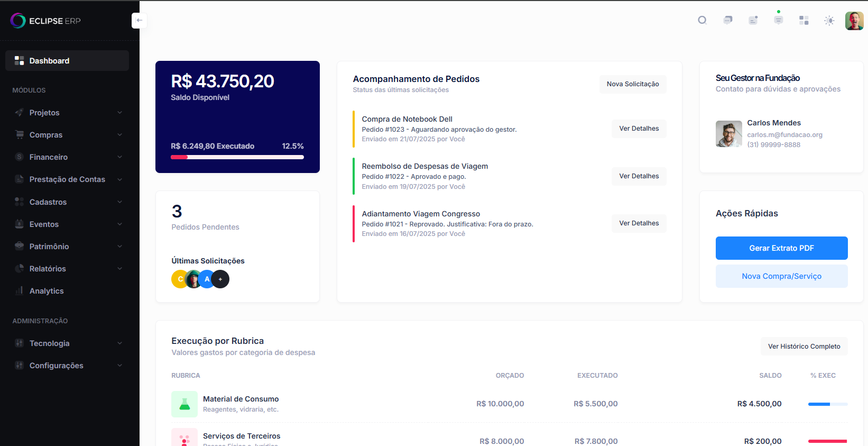Screen dimensions: 868x446
Task: Select Patrimônio in the sidebar
Action: click(67, 247)
